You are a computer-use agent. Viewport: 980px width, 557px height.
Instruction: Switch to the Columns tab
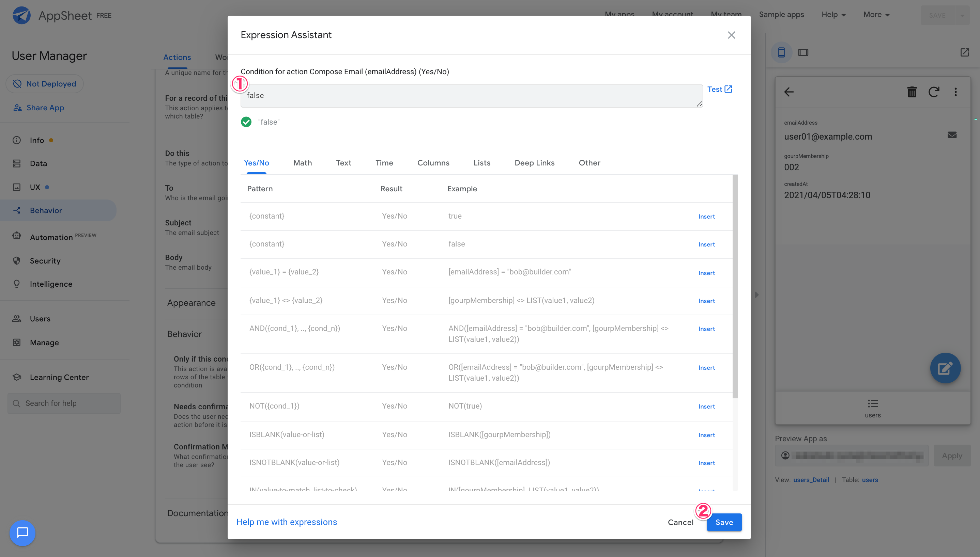(433, 163)
